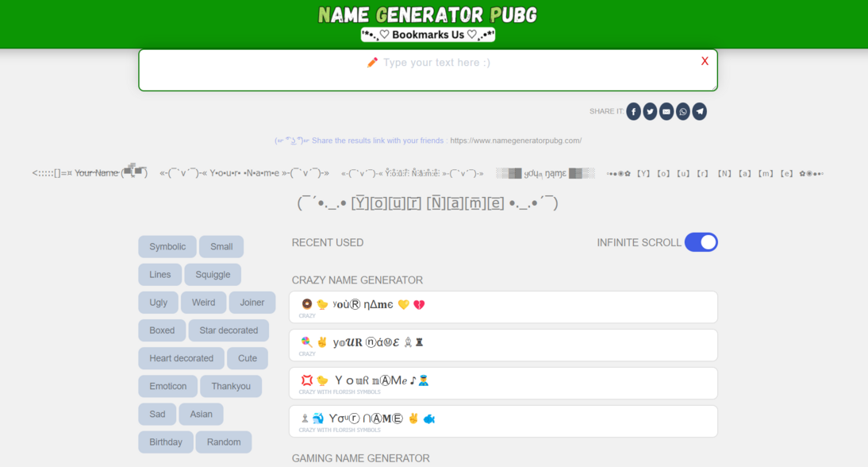Share via the Facebook icon
The height and width of the screenshot is (467, 868).
pyautogui.click(x=633, y=111)
